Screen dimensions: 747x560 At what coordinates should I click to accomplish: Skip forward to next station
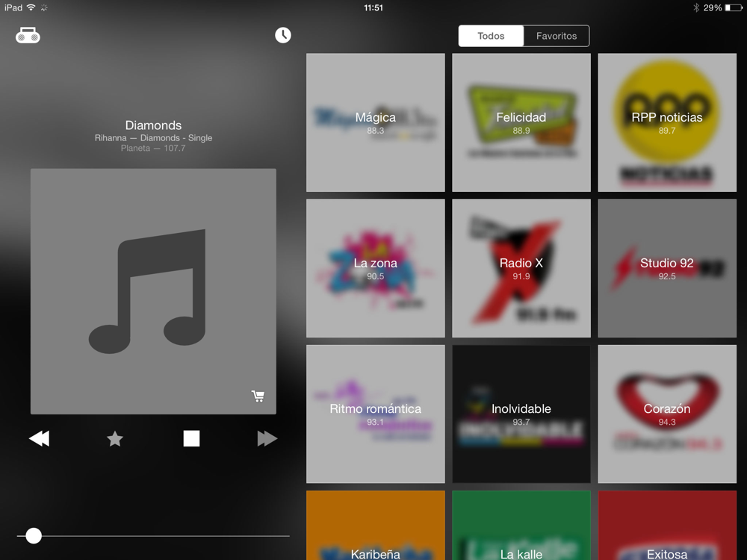267,438
